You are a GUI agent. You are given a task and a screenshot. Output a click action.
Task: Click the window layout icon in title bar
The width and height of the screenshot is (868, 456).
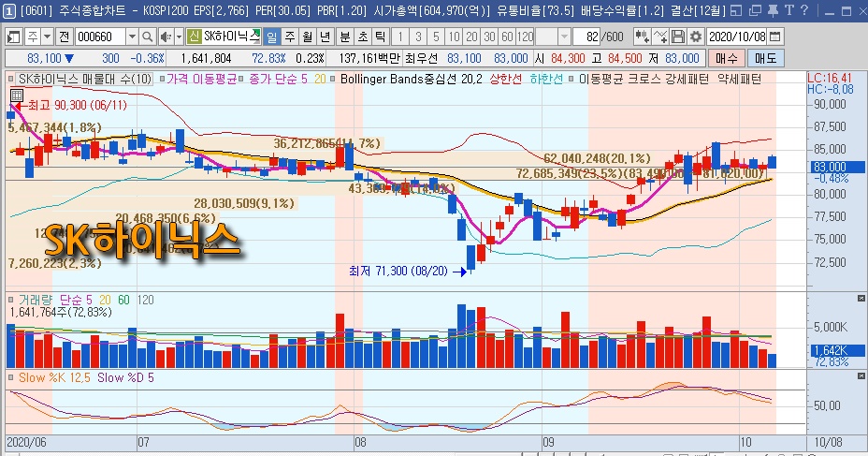736,10
